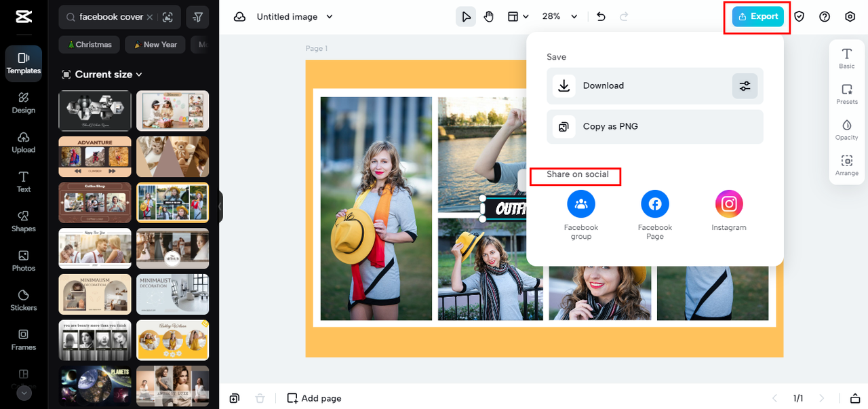Open the help question mark icon

[x=825, y=17]
